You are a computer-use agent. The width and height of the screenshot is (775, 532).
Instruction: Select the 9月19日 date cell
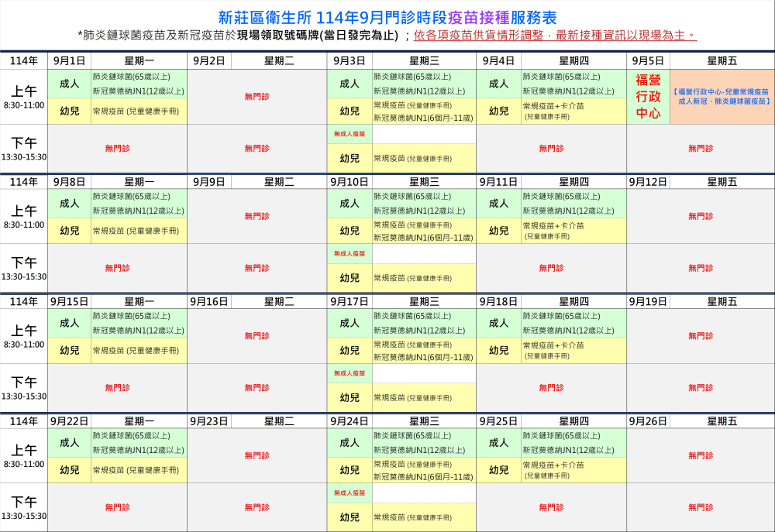pyautogui.click(x=648, y=301)
